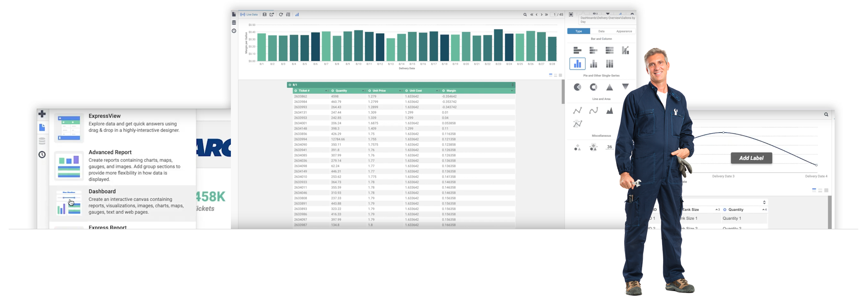Select area chart type
The height and width of the screenshot is (296, 868).
[609, 111]
